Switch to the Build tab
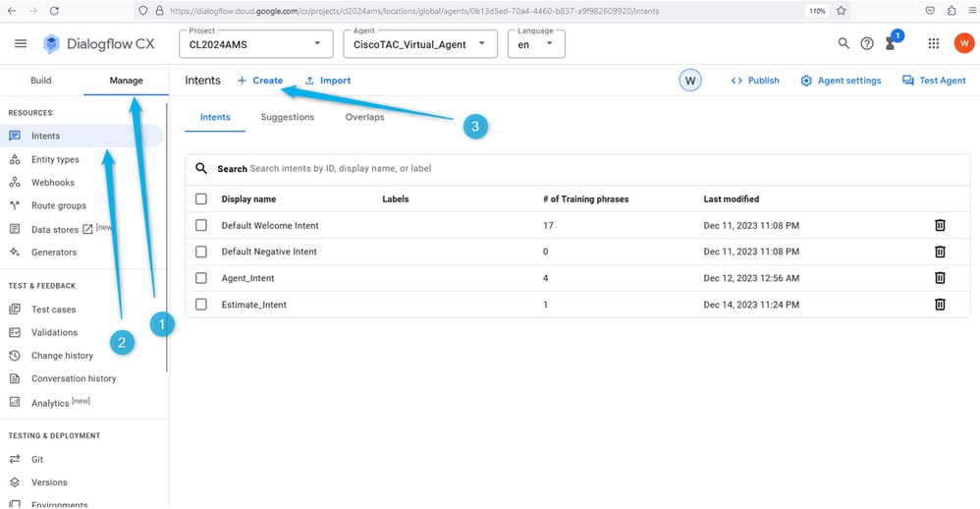Screen dimensions: 980x509 click(x=41, y=81)
